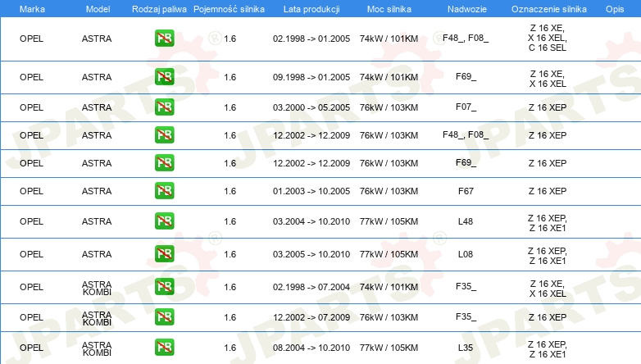This screenshot has height=364, width=641.
Task: Select ASTRA KOMBI in the L35 row
Action: (97, 348)
